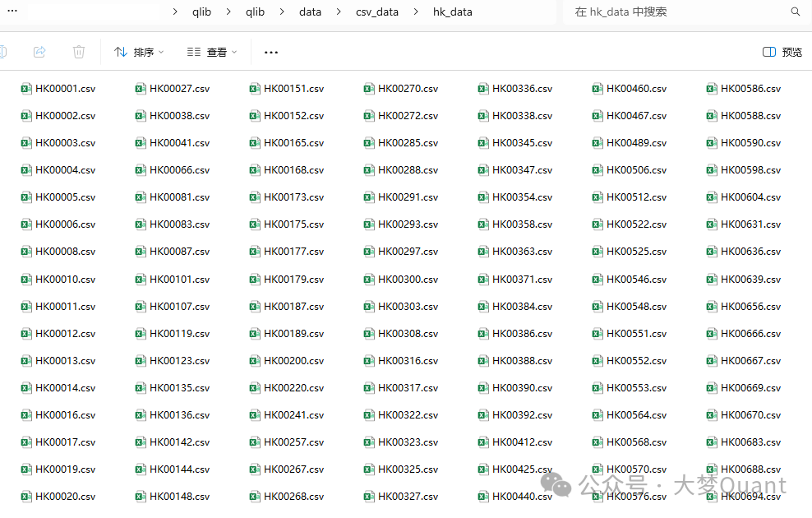Open the breadcrumb ellipsis at far left
This screenshot has width=812, height=518.
pyautogui.click(x=12, y=11)
